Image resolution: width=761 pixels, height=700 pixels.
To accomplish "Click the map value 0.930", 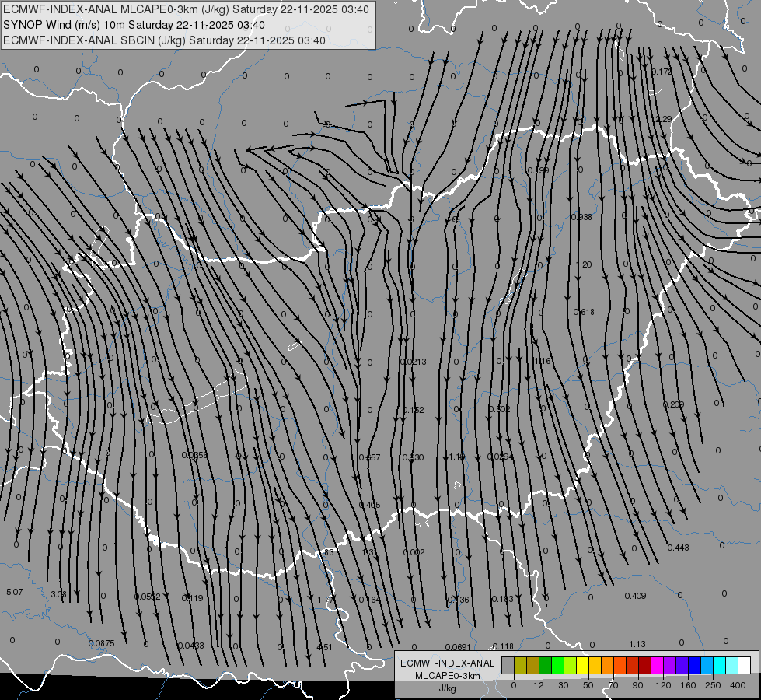I will [413, 457].
